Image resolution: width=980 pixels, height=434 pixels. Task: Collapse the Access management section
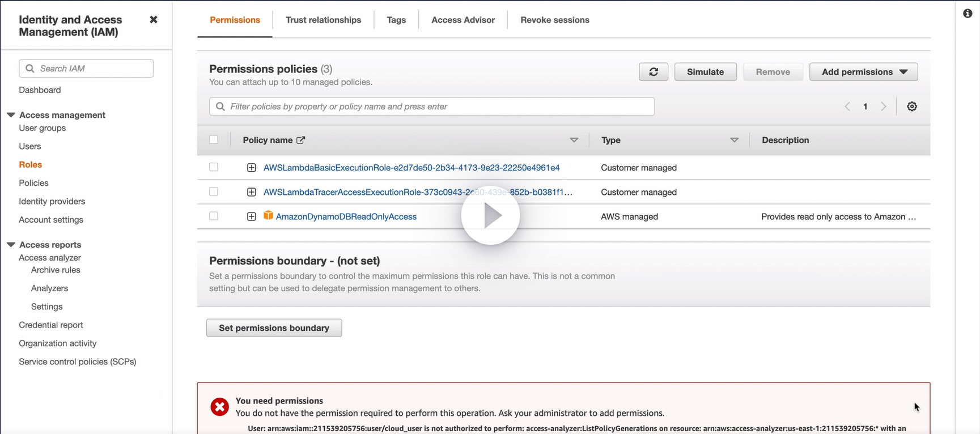coord(11,114)
